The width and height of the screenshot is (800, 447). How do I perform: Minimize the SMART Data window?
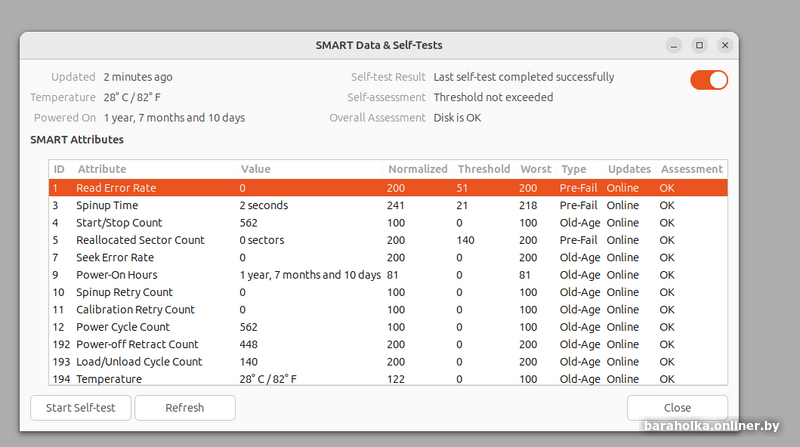coord(675,45)
